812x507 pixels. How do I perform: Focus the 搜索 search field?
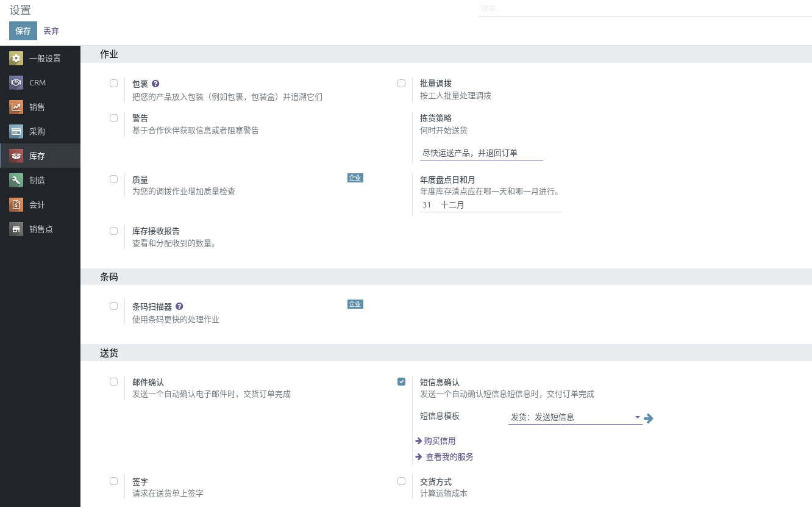tap(646, 9)
